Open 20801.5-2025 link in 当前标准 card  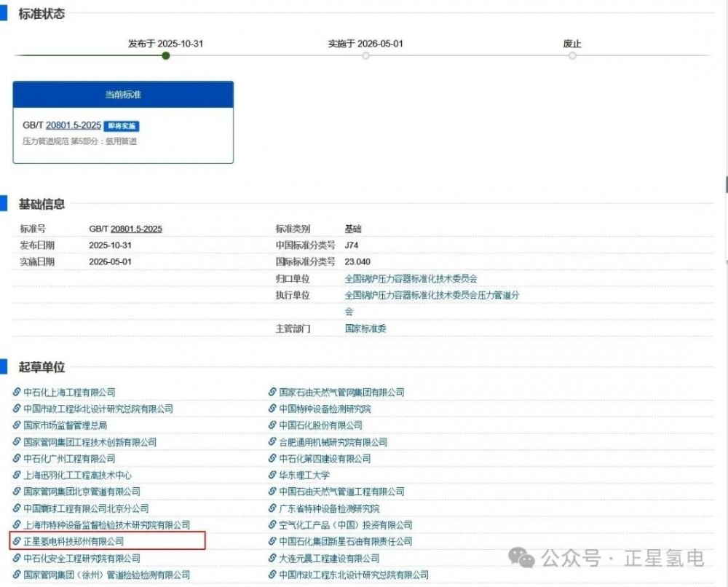coord(73,125)
